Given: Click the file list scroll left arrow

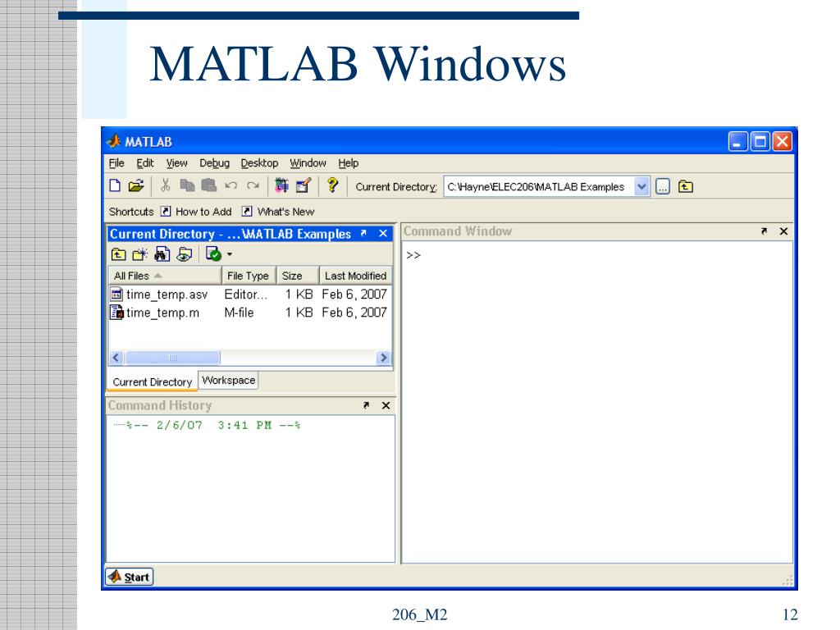Looking at the screenshot, I should point(116,358).
